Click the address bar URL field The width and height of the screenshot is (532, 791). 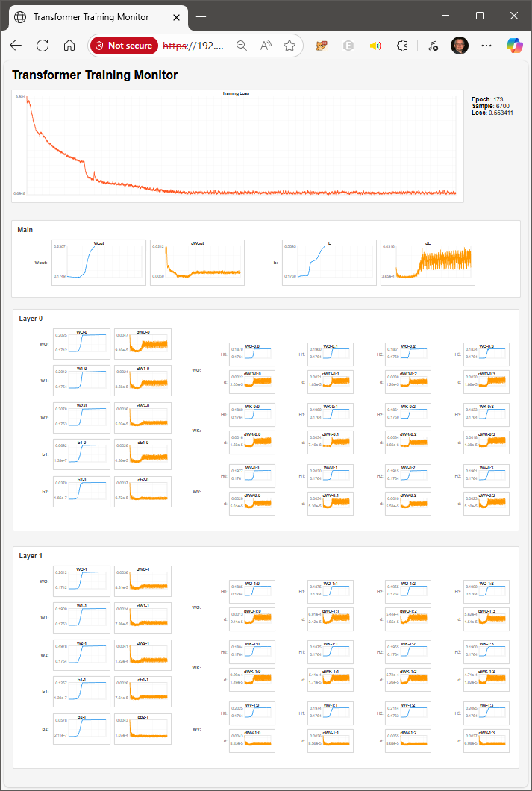[194, 46]
